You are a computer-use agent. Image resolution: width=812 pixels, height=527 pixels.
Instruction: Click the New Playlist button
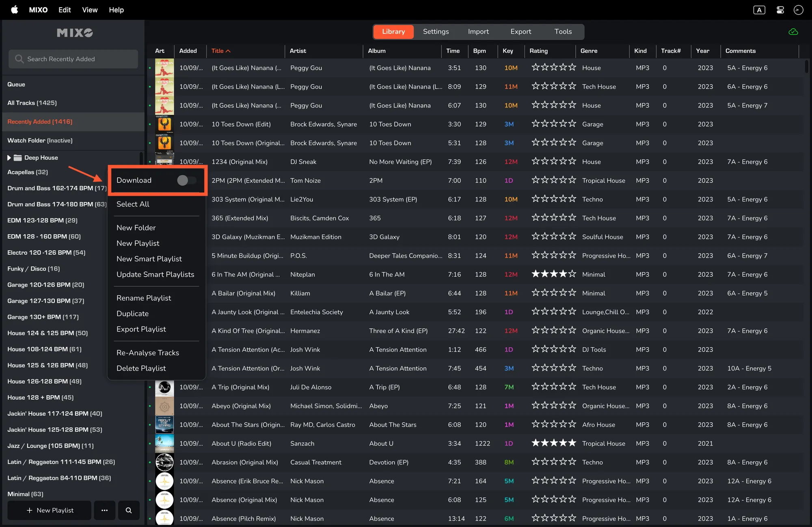(x=50, y=510)
